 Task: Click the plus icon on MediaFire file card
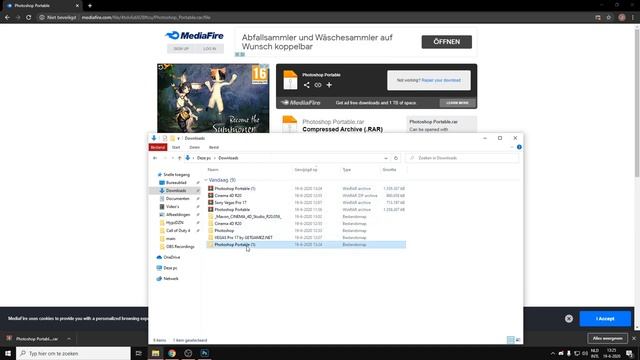(x=329, y=85)
